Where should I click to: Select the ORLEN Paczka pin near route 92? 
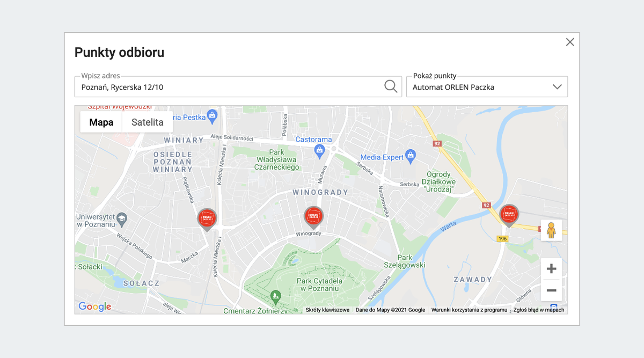509,216
